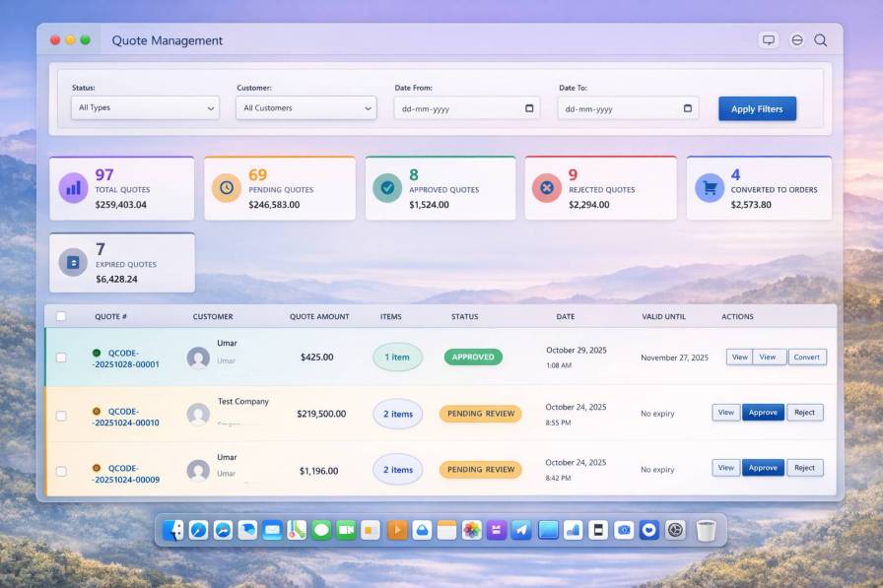Click the ITEMS column header
Image resolution: width=883 pixels, height=588 pixels.
point(391,317)
